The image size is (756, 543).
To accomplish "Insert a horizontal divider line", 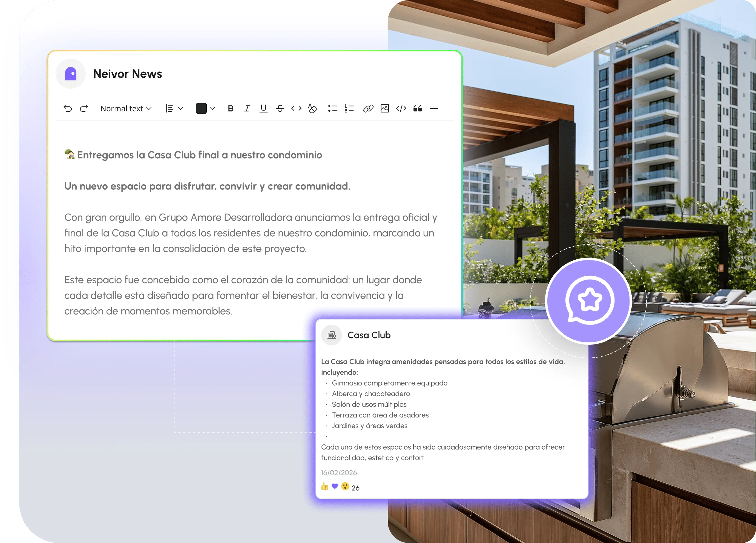I will [434, 108].
